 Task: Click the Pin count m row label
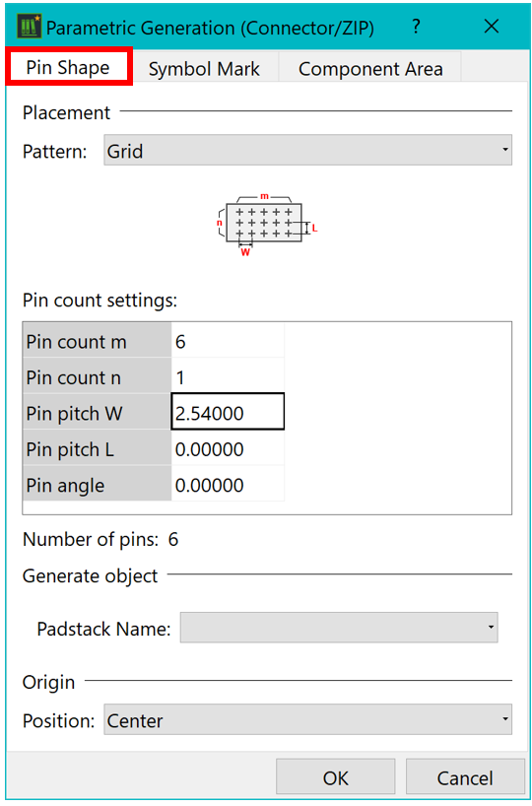click(97, 342)
